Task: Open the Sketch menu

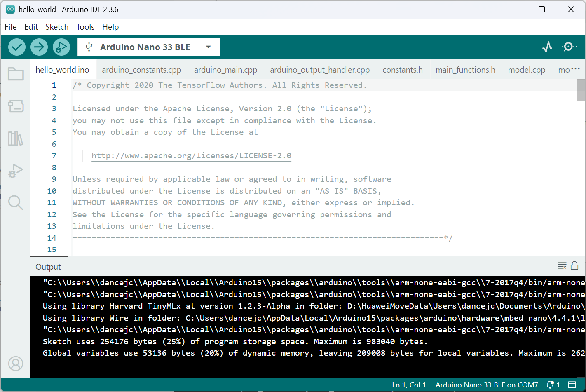Action: (57, 27)
